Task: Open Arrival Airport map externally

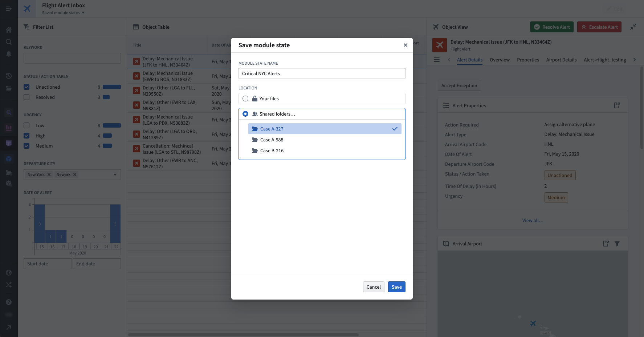Action: click(606, 244)
